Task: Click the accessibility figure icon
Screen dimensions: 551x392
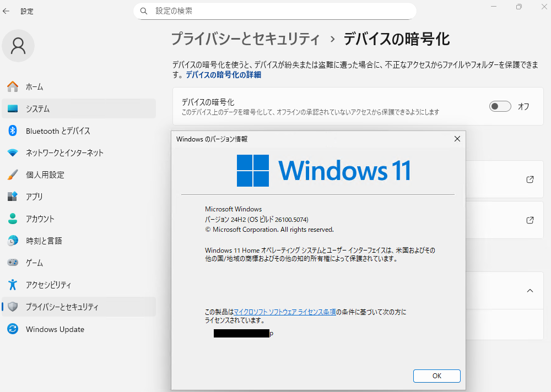Action: [13, 285]
